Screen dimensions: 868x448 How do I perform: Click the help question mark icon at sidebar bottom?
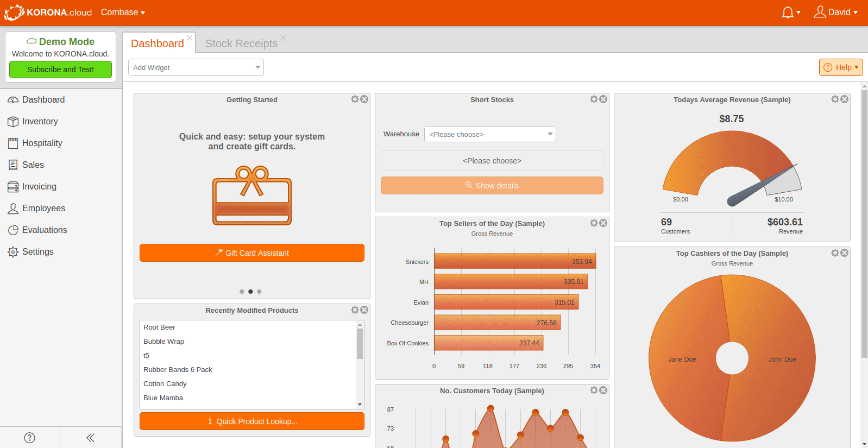(30, 438)
